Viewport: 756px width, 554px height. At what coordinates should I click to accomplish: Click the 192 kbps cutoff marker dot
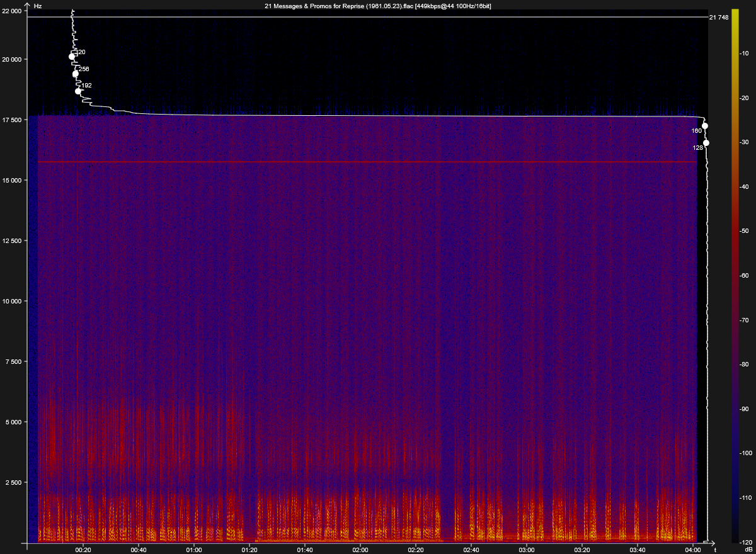(x=78, y=91)
